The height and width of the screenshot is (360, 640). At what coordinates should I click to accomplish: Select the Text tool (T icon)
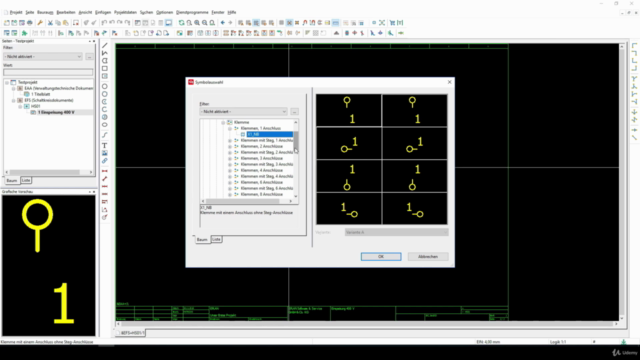[105, 146]
